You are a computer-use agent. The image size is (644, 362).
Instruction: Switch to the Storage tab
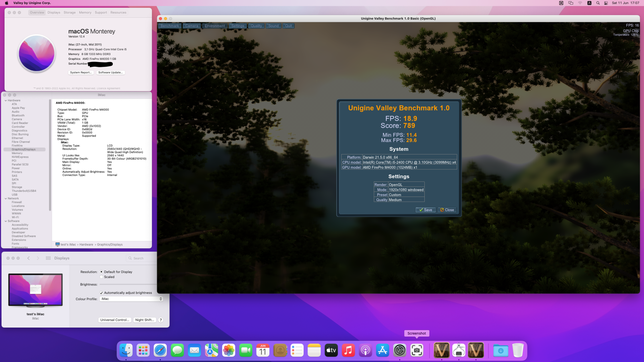70,13
